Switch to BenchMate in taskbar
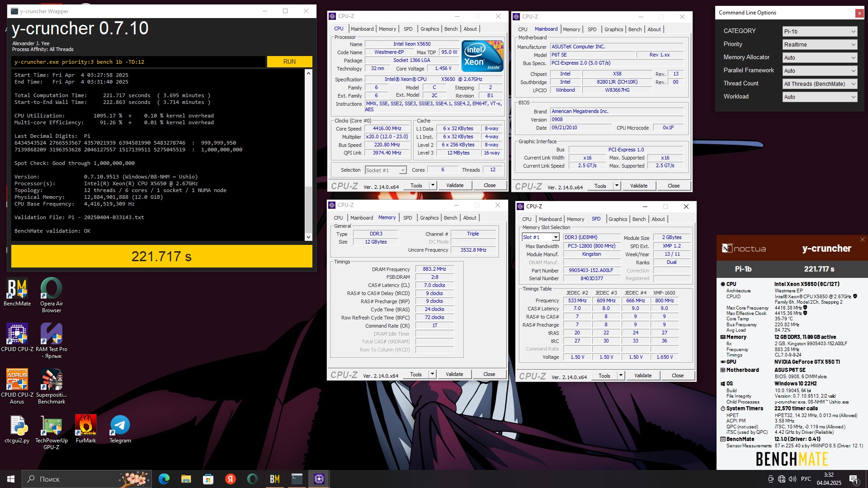 [x=275, y=479]
